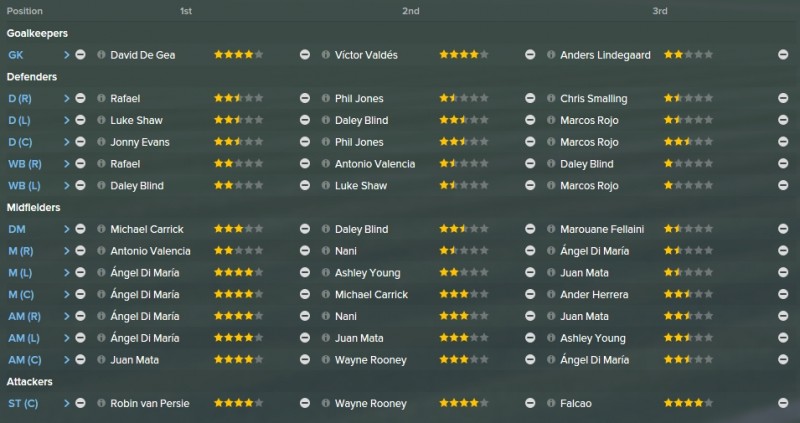Click minus icon left of Robin van Persie
This screenshot has width=800, height=423.
[80, 403]
